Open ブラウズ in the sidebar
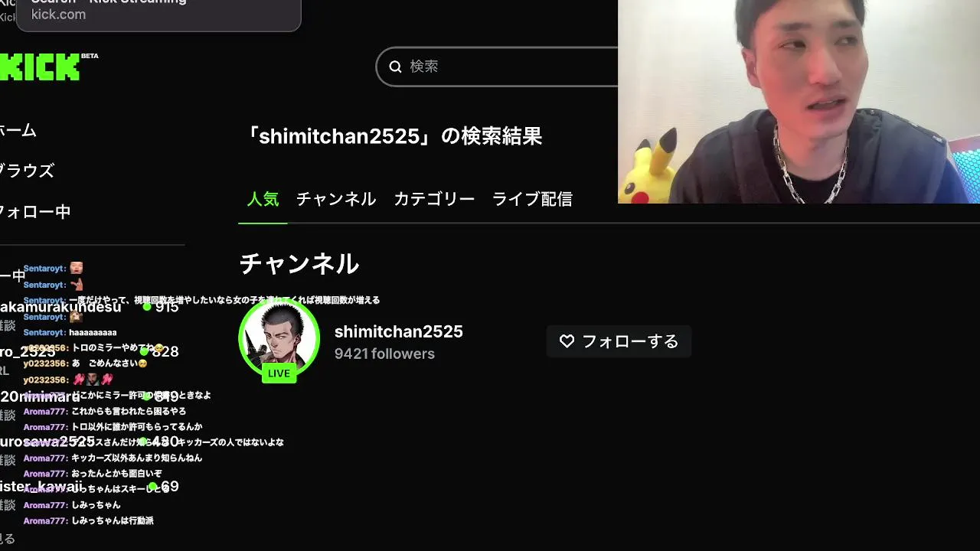 (27, 171)
